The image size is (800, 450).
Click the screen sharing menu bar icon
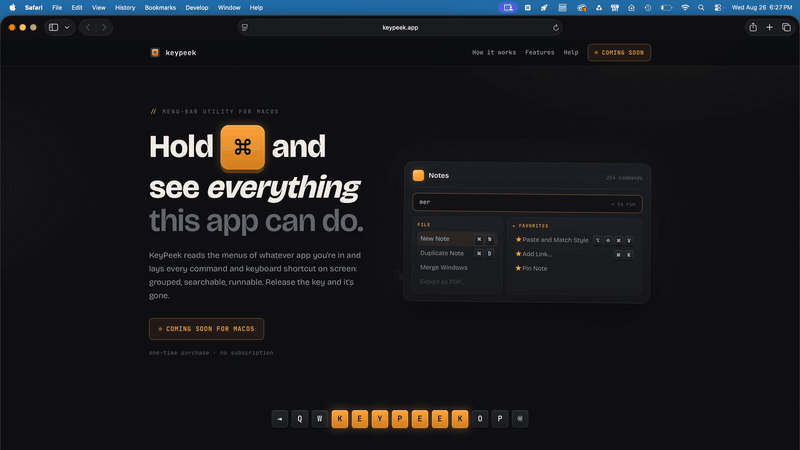pos(508,8)
